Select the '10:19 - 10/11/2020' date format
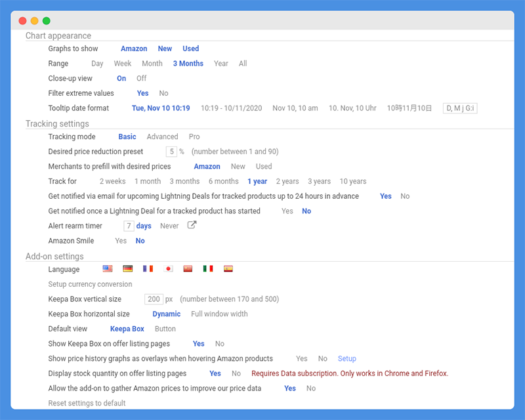525x420 pixels. (x=232, y=108)
